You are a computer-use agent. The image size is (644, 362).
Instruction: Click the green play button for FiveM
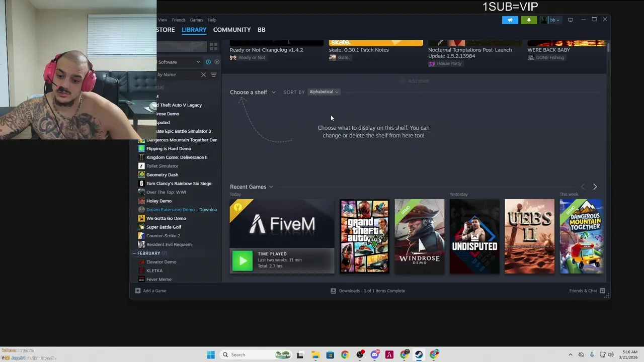(242, 260)
